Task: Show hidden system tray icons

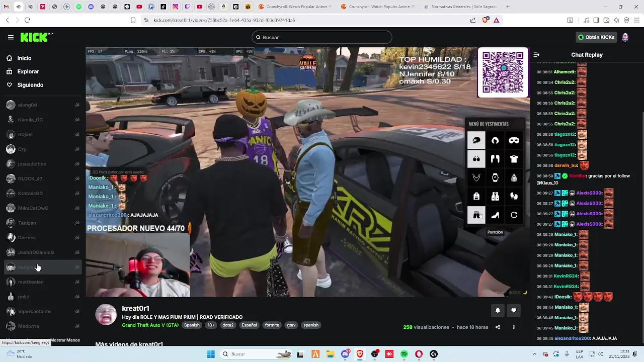Action: click(x=534, y=354)
